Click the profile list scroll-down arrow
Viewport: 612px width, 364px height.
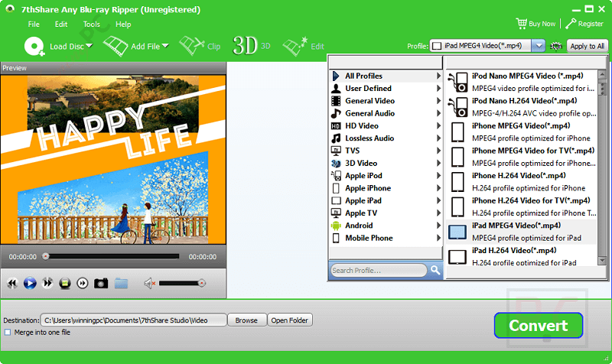(602, 260)
